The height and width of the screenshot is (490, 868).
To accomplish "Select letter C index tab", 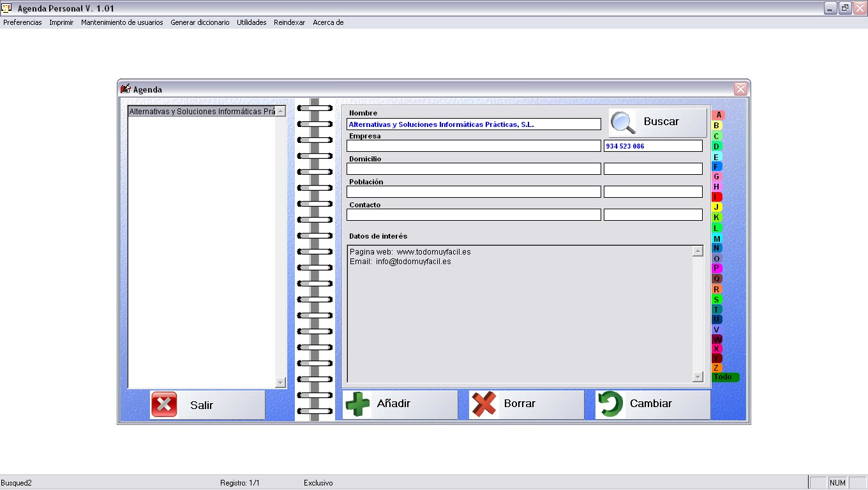I will click(717, 136).
